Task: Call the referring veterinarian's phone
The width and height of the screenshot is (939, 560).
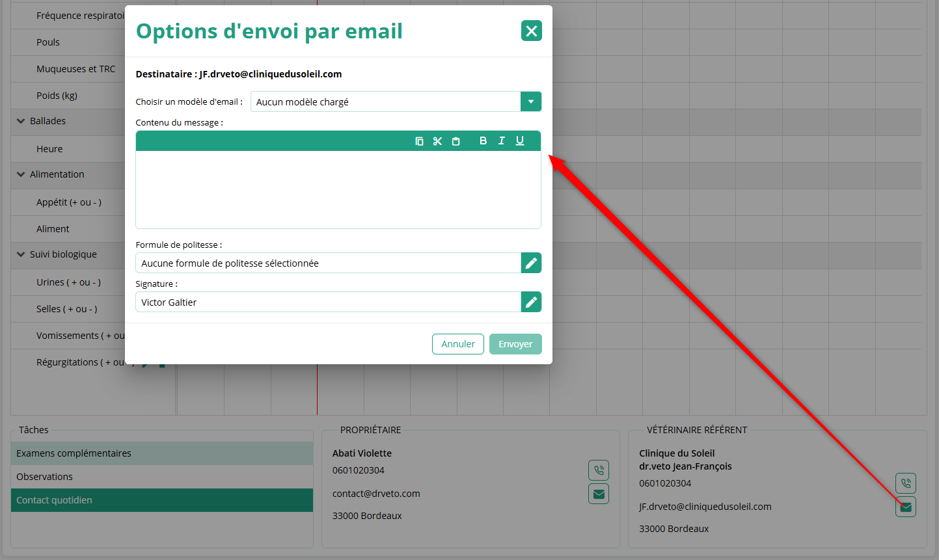Action: tap(905, 483)
